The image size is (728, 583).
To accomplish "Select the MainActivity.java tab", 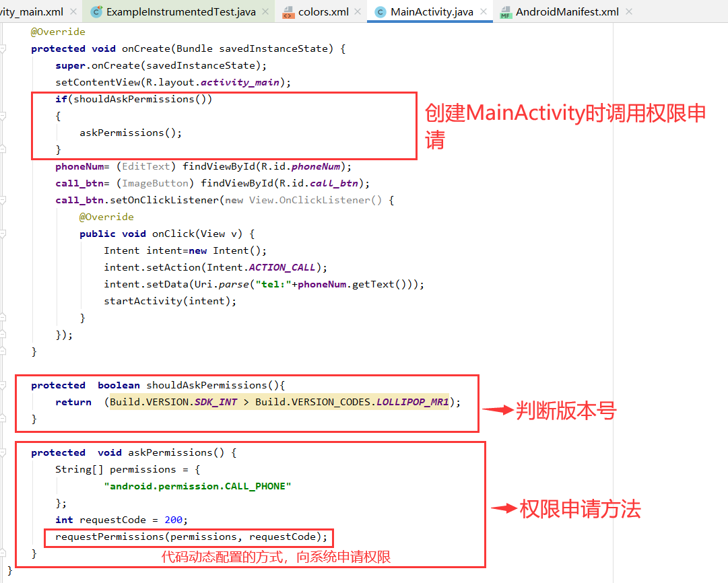I will 432,12.
